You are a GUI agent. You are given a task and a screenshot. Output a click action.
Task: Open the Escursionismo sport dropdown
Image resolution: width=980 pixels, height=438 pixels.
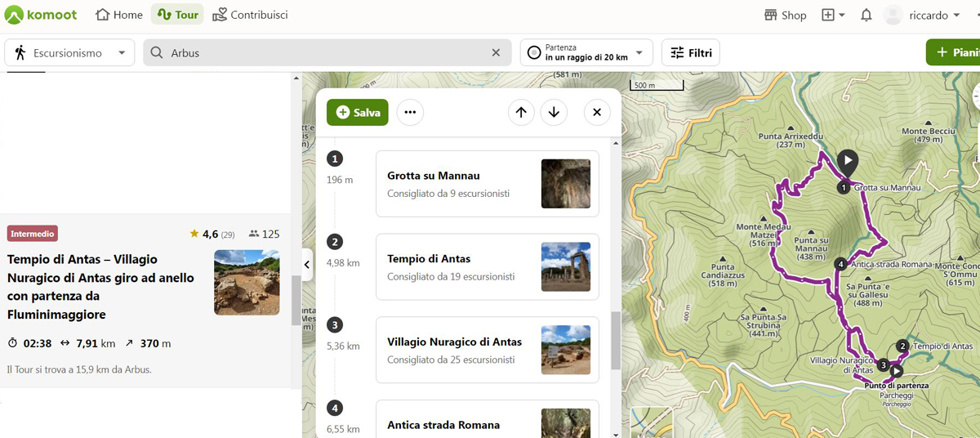point(69,52)
